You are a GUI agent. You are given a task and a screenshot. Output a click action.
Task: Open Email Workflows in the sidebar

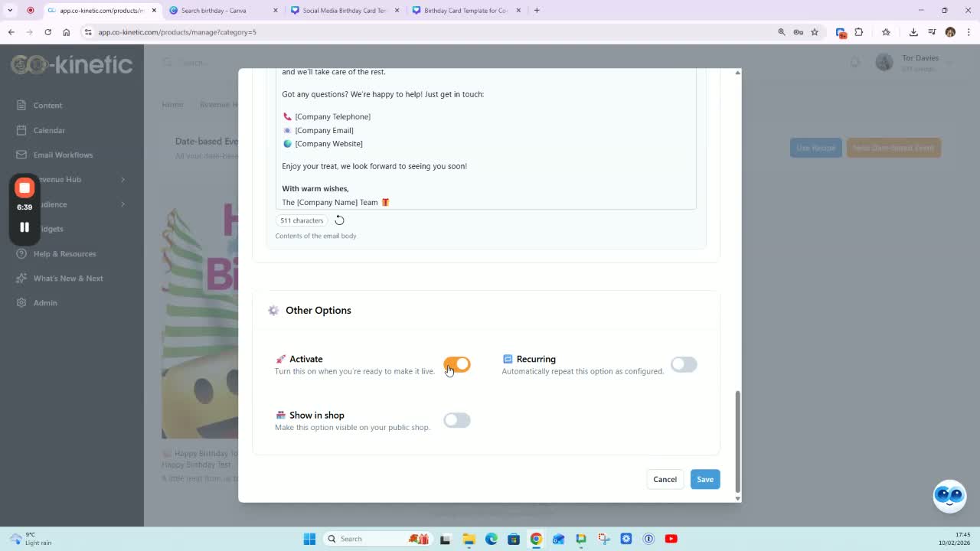tap(63, 155)
